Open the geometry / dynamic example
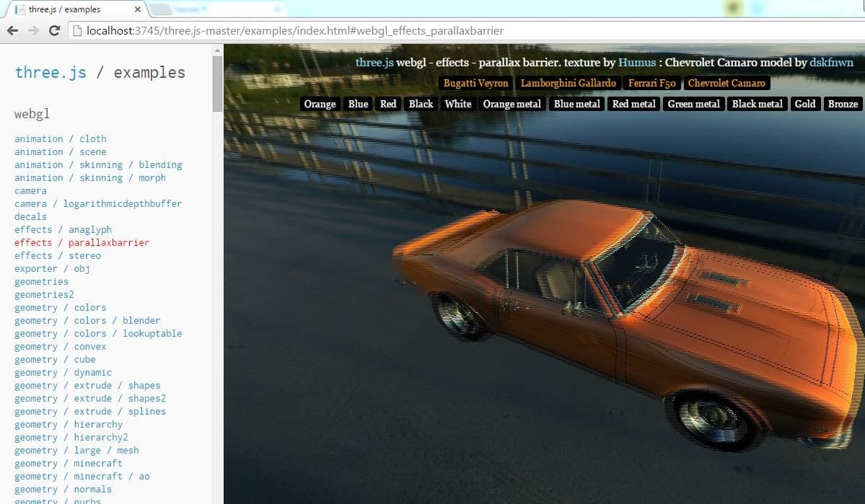The image size is (865, 504). coord(63,373)
